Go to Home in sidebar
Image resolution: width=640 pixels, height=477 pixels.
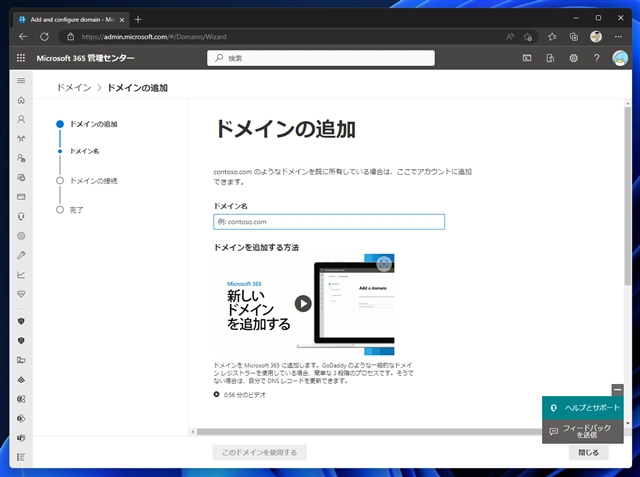point(21,100)
